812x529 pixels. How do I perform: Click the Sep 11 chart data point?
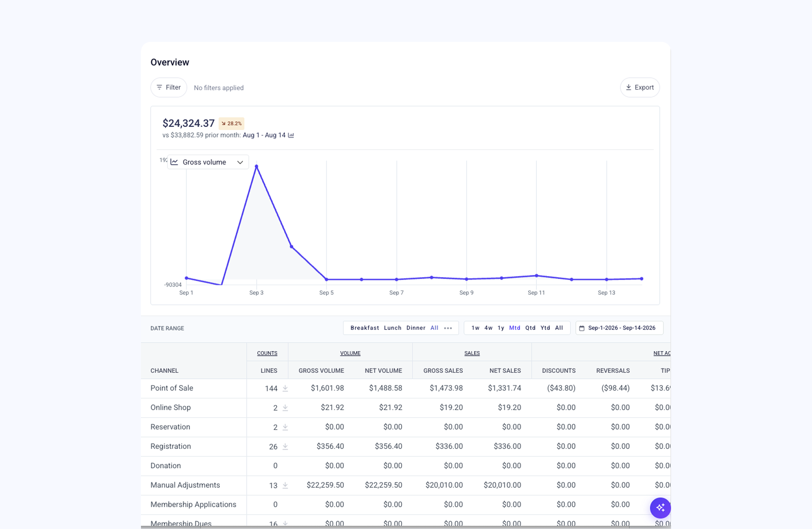[x=536, y=276]
